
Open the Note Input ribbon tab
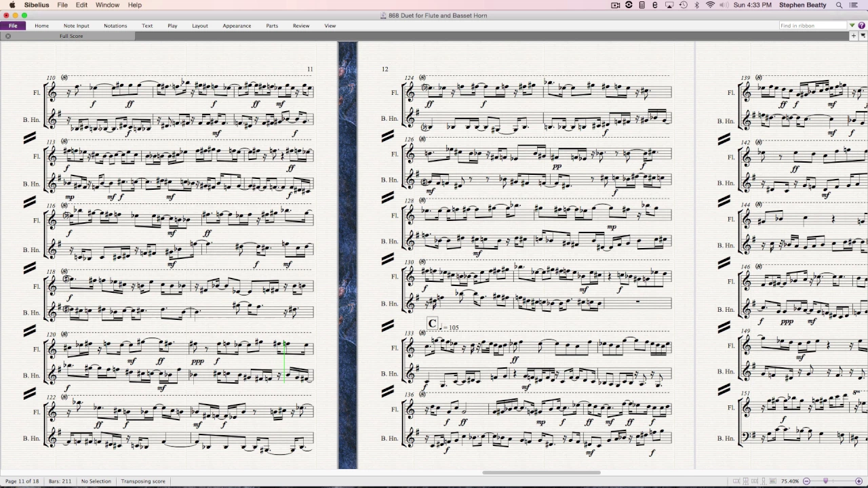tap(76, 26)
